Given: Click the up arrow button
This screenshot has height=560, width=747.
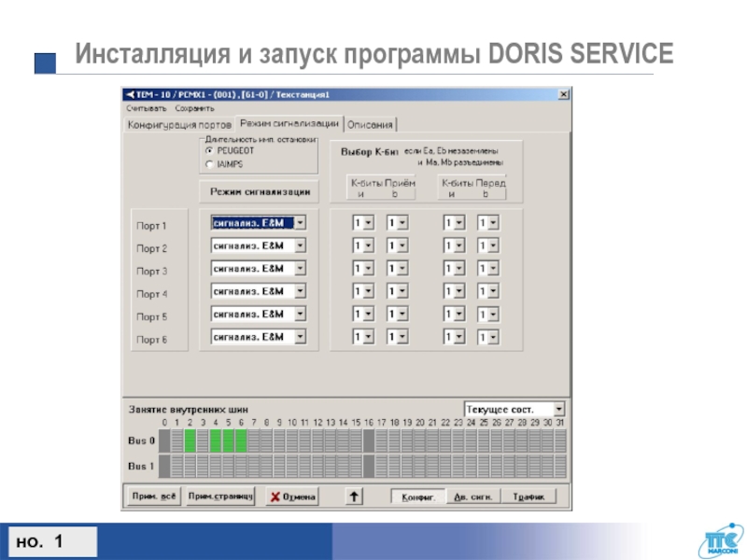Looking at the screenshot, I should point(354,497).
